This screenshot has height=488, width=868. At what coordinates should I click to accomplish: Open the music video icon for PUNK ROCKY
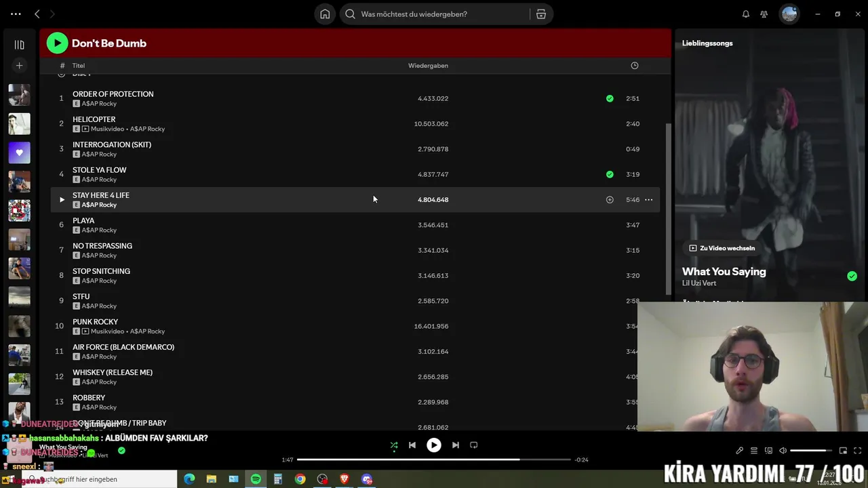(85, 331)
